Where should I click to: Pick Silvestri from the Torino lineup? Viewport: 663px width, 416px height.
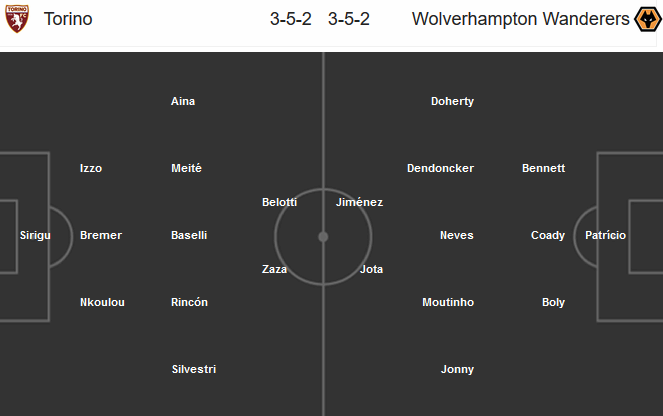click(x=194, y=369)
